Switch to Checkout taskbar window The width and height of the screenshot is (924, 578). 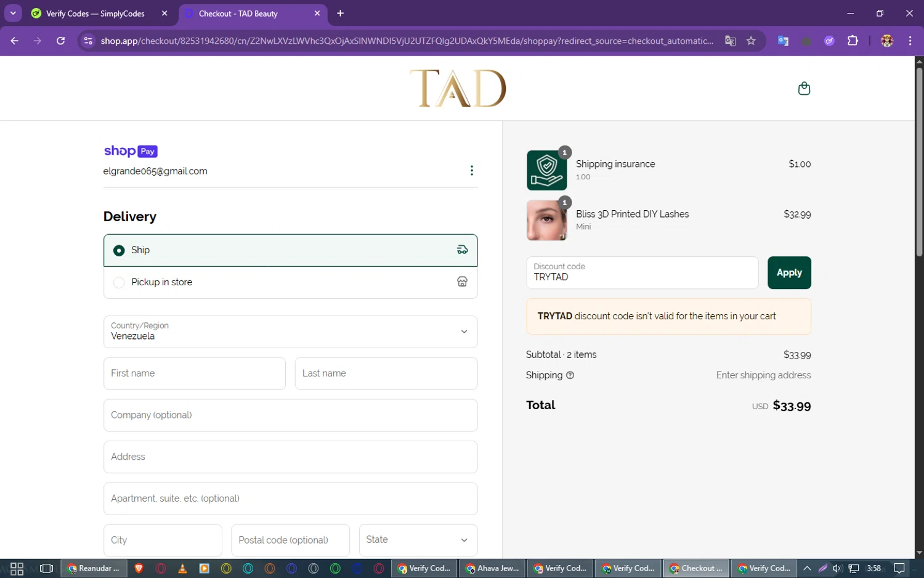(696, 568)
